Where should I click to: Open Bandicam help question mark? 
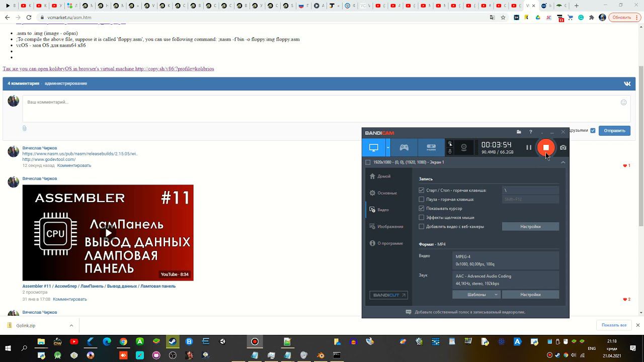[x=530, y=132]
